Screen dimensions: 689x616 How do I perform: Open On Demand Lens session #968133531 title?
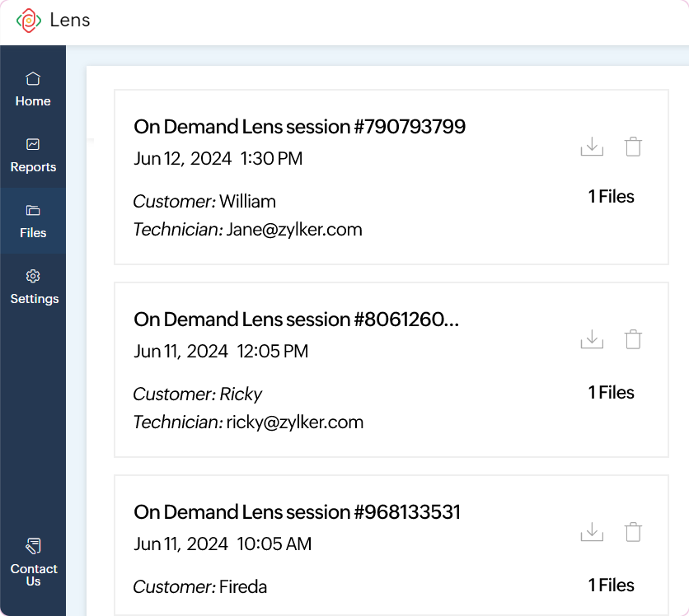[297, 512]
